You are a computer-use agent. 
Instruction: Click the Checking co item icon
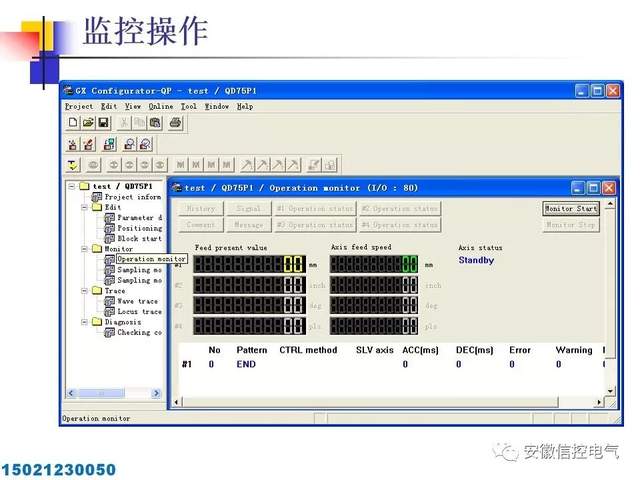point(109,333)
